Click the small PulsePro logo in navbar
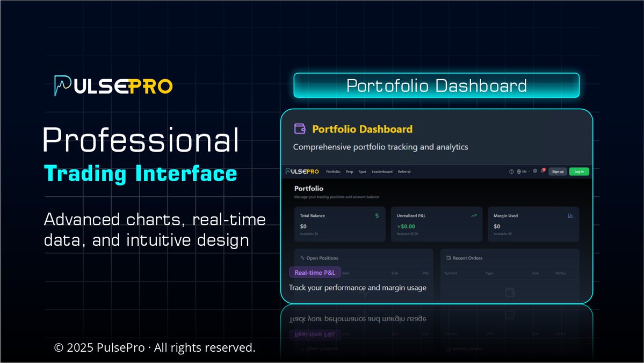This screenshot has height=363, width=644. tap(302, 172)
